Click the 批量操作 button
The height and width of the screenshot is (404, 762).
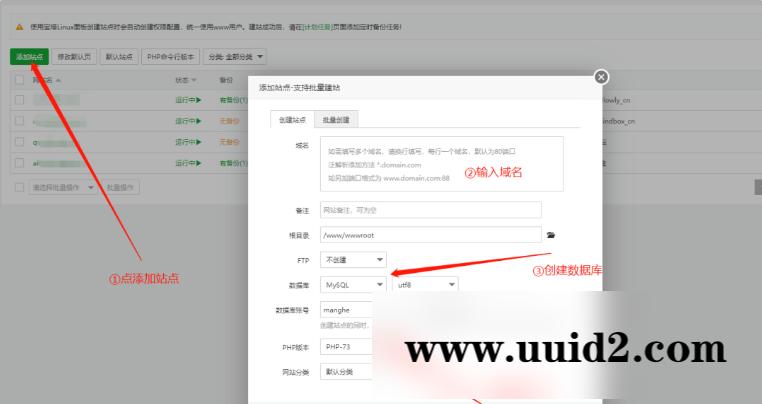(x=120, y=187)
